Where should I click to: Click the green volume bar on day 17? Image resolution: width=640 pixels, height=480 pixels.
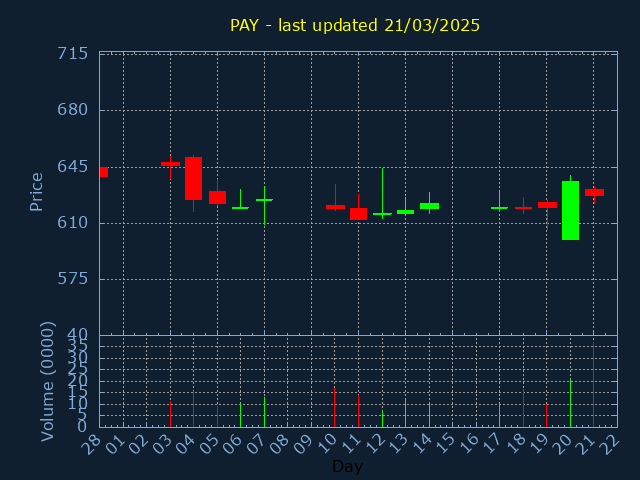click(500, 415)
